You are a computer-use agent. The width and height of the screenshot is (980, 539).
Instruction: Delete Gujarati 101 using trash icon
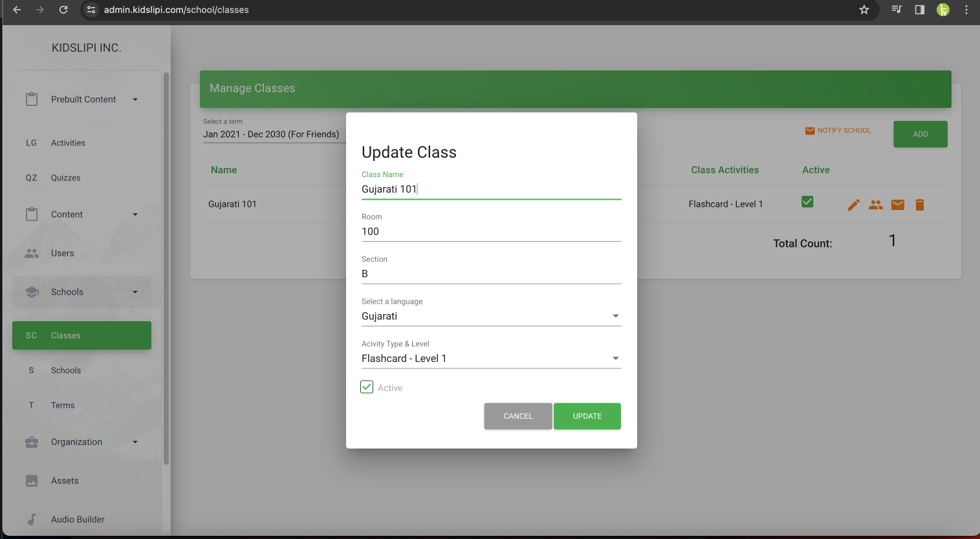(x=919, y=205)
